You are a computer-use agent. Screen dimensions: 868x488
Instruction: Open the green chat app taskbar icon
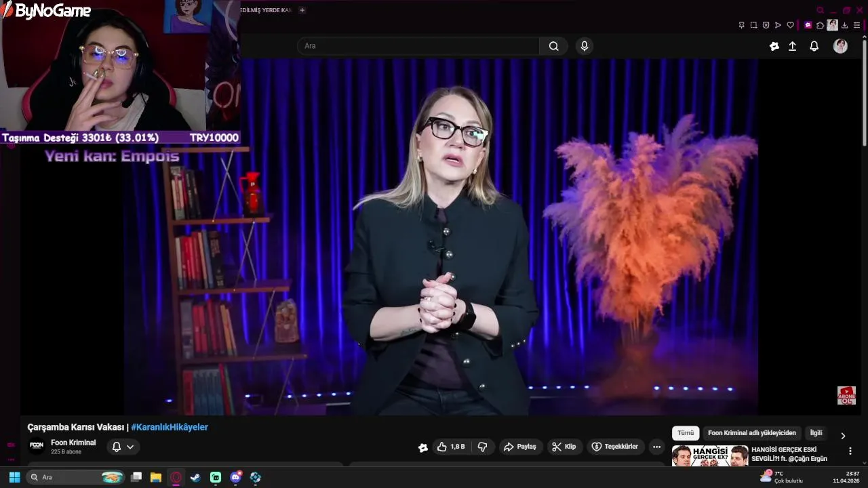[216, 477]
